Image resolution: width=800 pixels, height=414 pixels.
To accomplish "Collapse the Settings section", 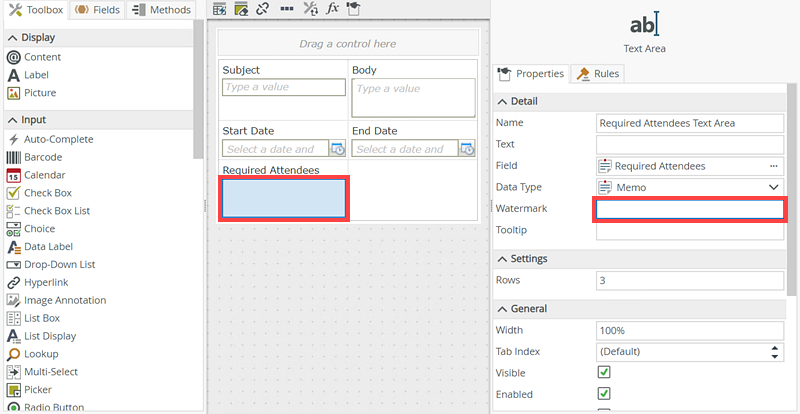I will click(502, 259).
